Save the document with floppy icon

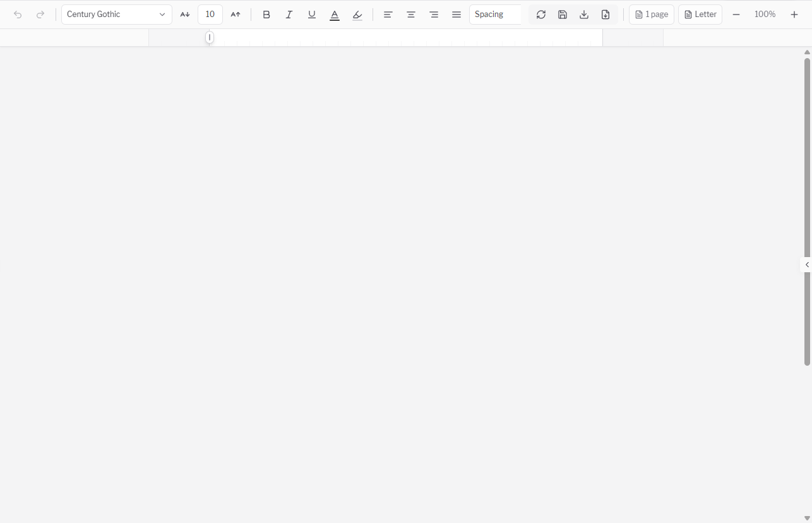(563, 15)
